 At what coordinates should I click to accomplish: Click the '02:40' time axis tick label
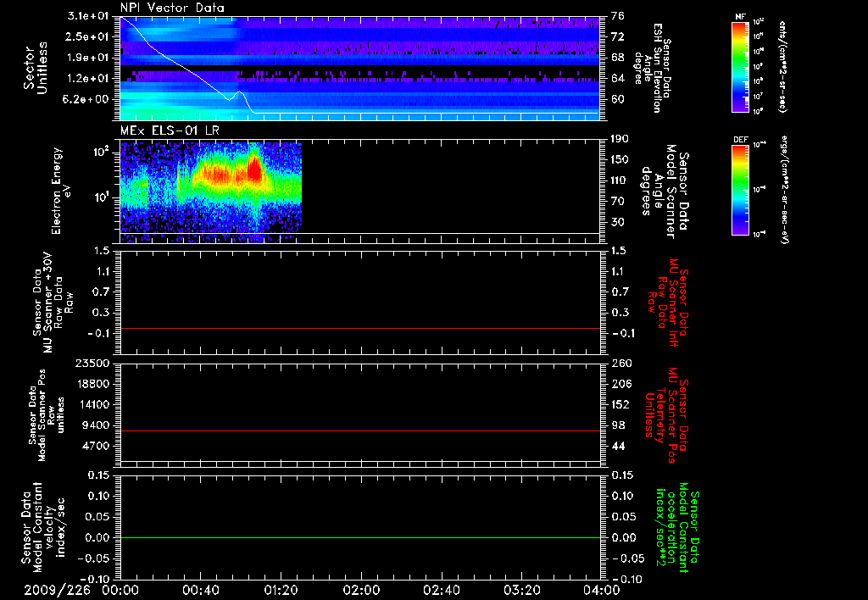pyautogui.click(x=441, y=590)
